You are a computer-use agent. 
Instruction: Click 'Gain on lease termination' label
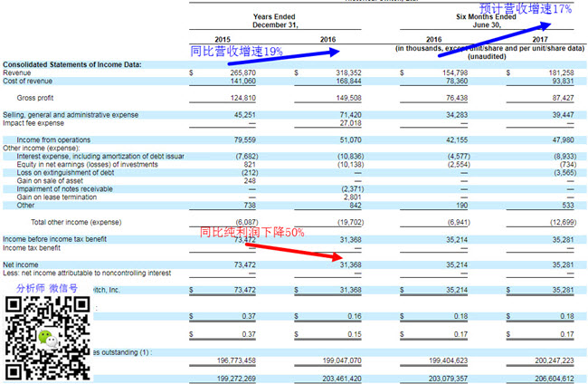tap(57, 197)
